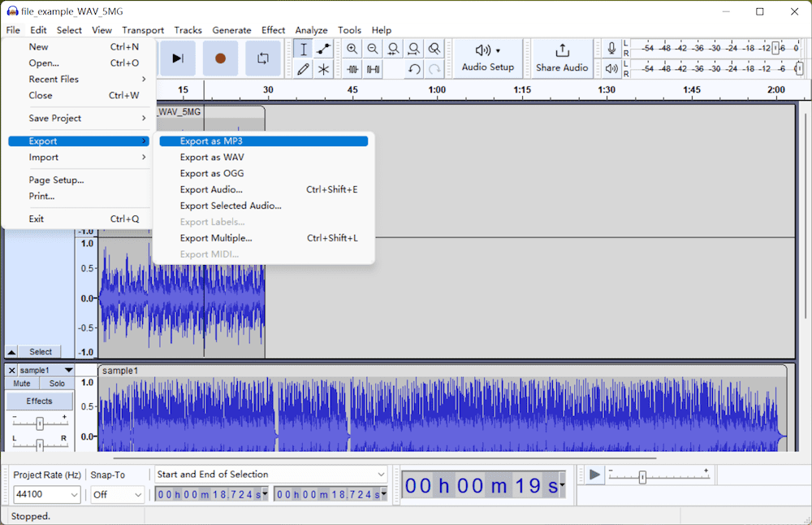The height and width of the screenshot is (525, 812).
Task: Click the Redo icon
Action: (434, 69)
